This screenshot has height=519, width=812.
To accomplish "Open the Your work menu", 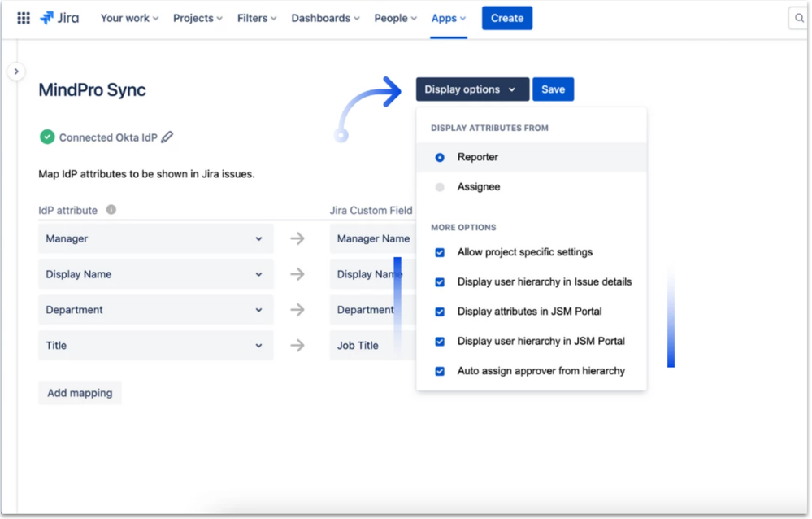I will point(129,18).
